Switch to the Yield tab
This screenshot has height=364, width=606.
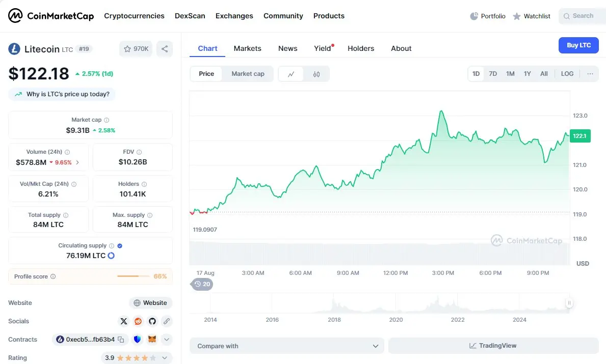322,49
